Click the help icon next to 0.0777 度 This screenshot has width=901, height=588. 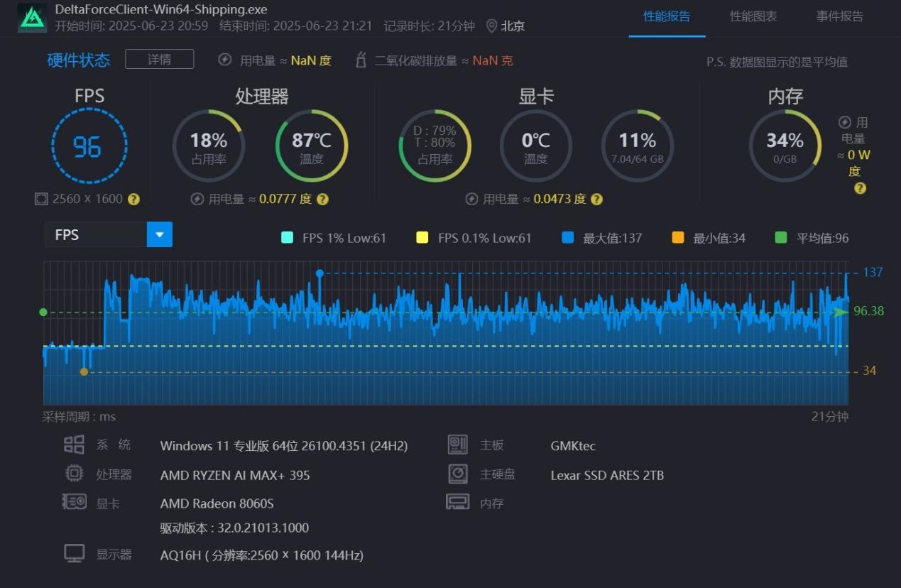[x=322, y=200]
